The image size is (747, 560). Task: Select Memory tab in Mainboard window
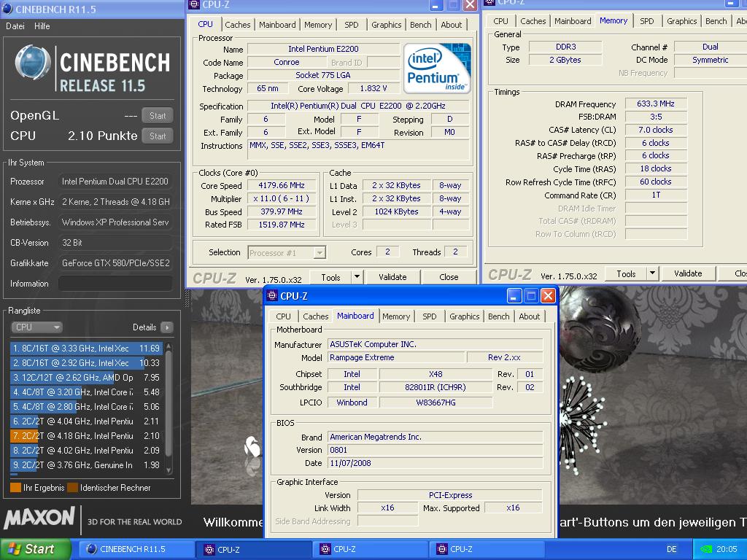pyautogui.click(x=396, y=316)
